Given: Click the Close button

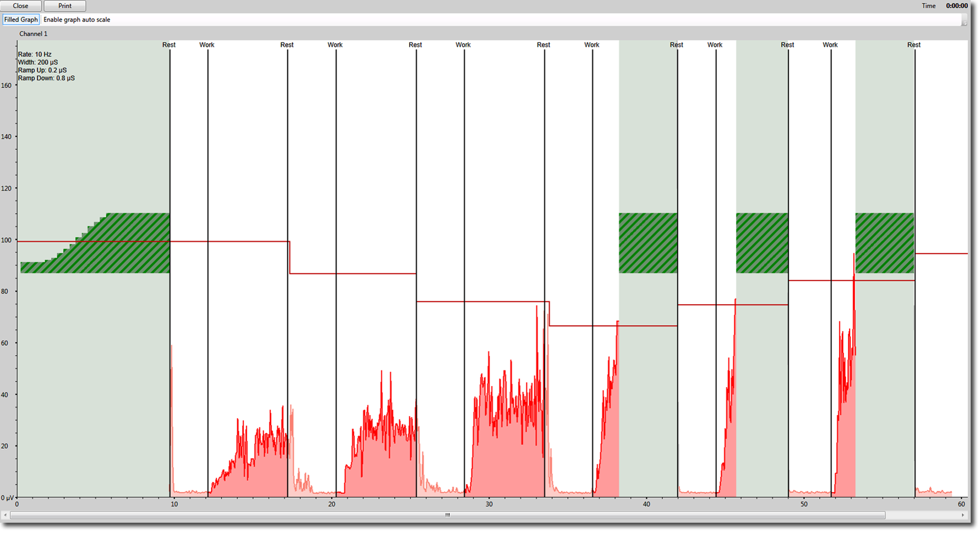Looking at the screenshot, I should pyautogui.click(x=21, y=6).
